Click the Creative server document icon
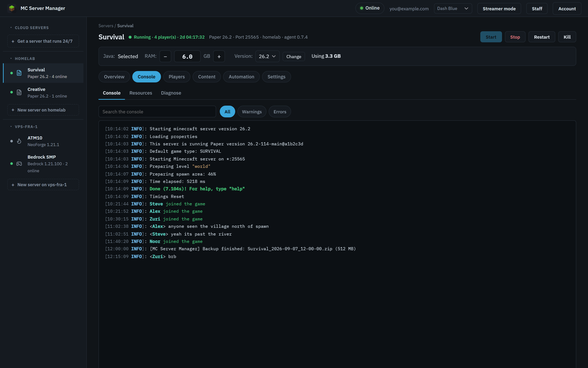The height and width of the screenshot is (368, 588). [19, 93]
